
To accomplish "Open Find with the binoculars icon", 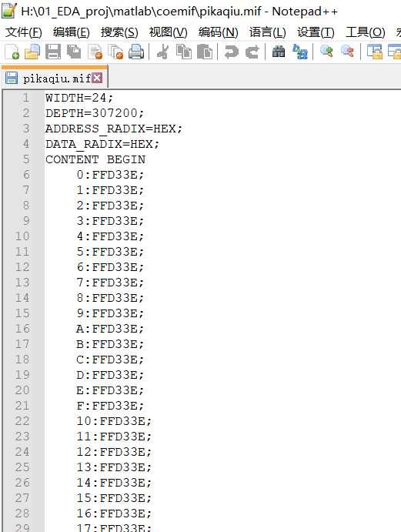I will (279, 52).
